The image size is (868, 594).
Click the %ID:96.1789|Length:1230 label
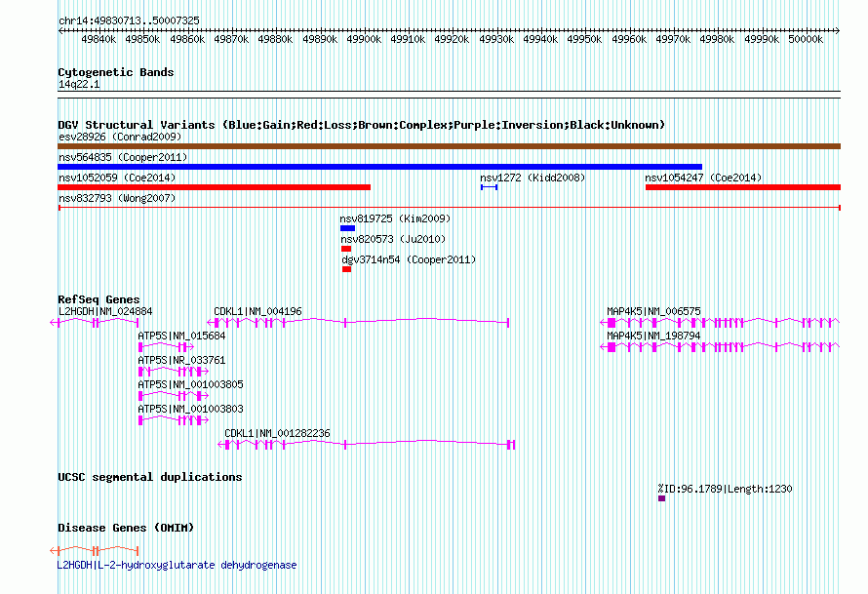pyautogui.click(x=726, y=489)
